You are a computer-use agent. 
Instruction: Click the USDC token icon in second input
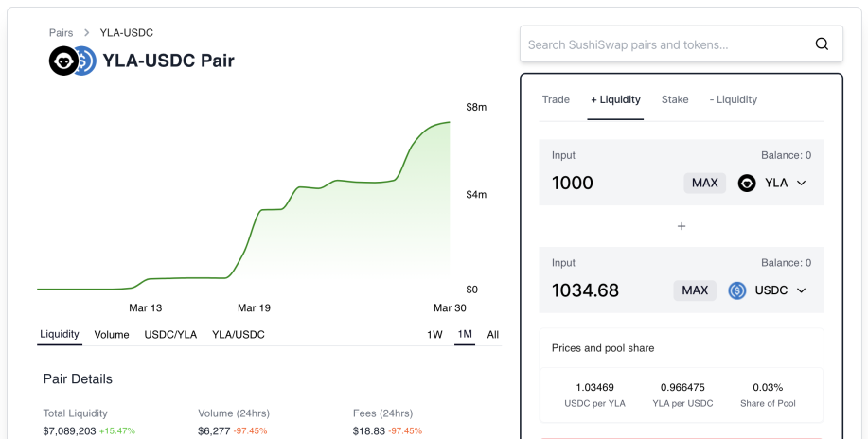tap(736, 290)
